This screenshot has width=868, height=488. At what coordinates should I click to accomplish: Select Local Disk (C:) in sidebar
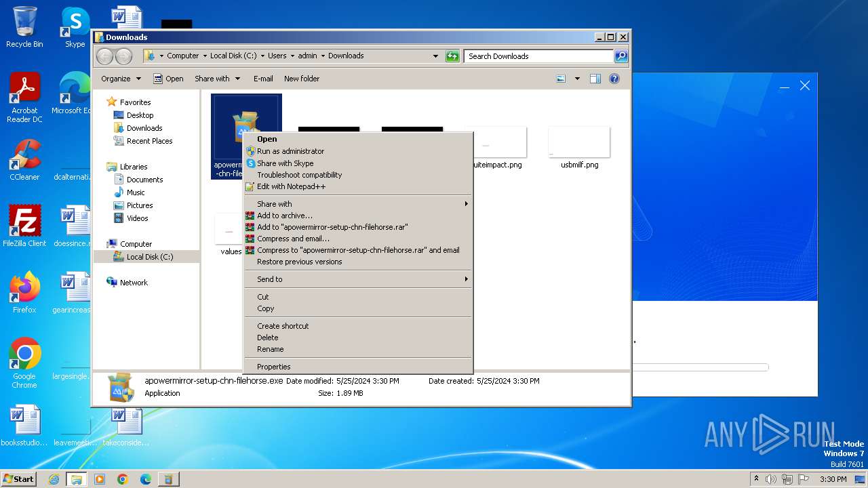tap(146, 257)
